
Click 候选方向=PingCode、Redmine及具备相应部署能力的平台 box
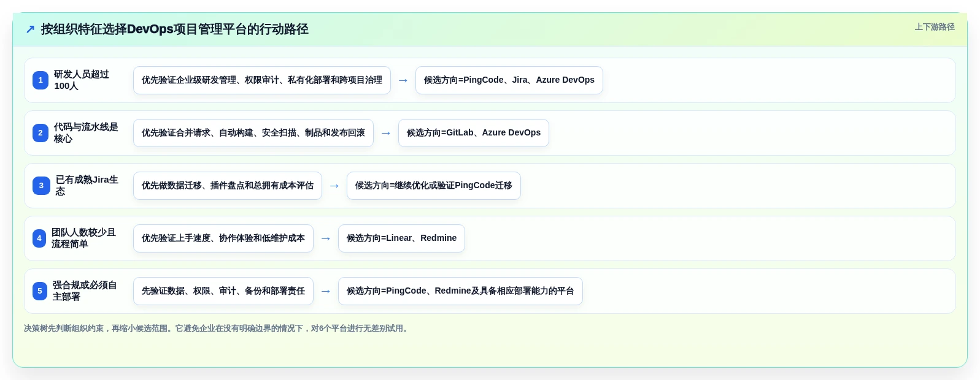[x=460, y=291]
